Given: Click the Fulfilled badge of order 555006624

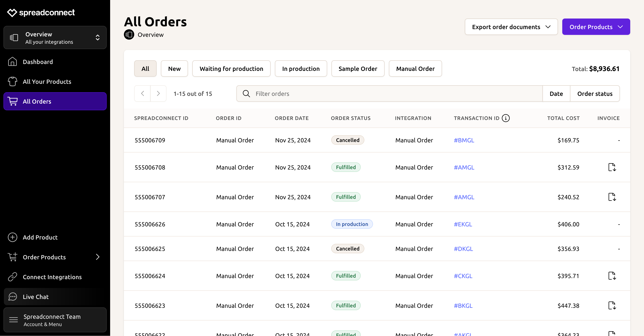Looking at the screenshot, I should tap(346, 276).
